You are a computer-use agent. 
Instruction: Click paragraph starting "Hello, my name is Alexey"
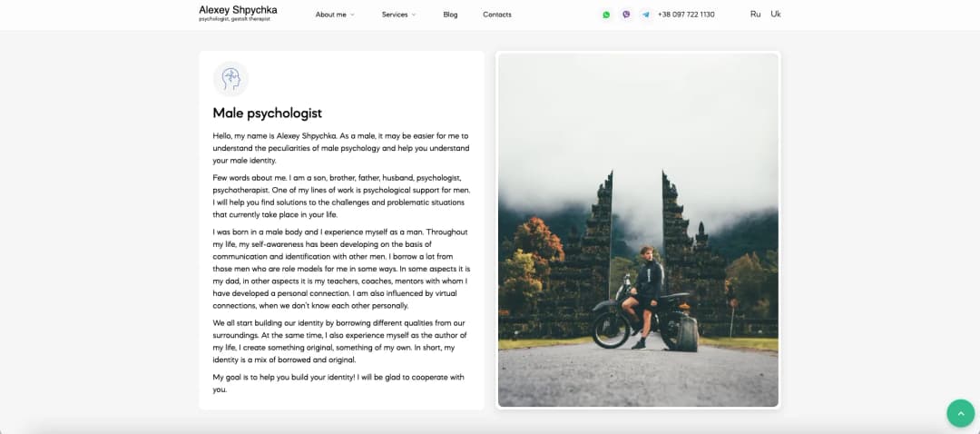340,148
